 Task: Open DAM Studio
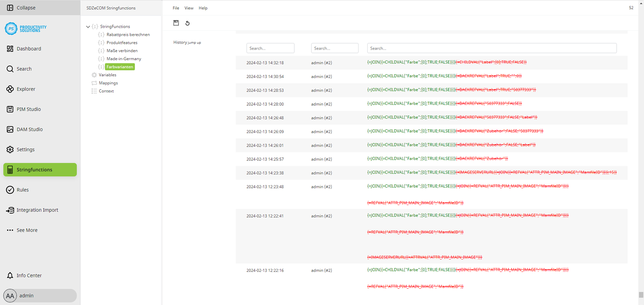(x=29, y=129)
